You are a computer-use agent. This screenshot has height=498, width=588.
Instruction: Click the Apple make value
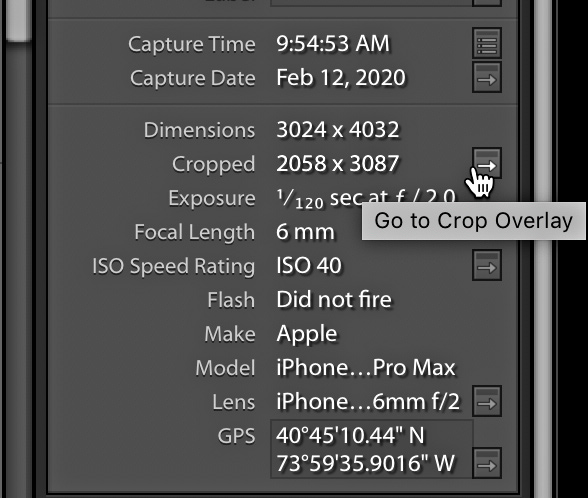pos(307,334)
